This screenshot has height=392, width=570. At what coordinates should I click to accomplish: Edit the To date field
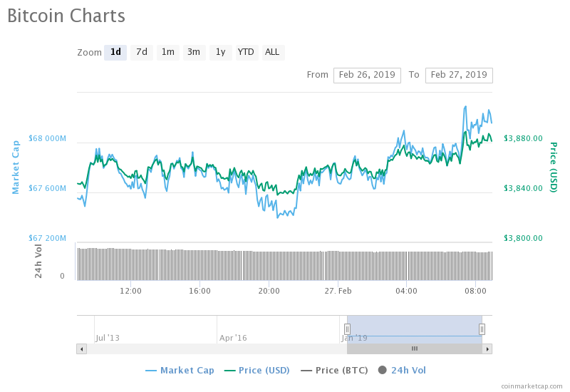459,76
